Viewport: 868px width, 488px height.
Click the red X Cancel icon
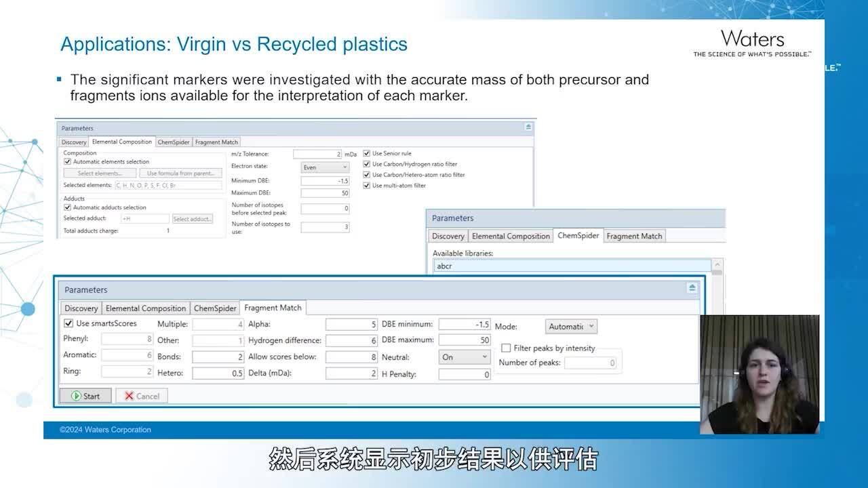(x=130, y=396)
